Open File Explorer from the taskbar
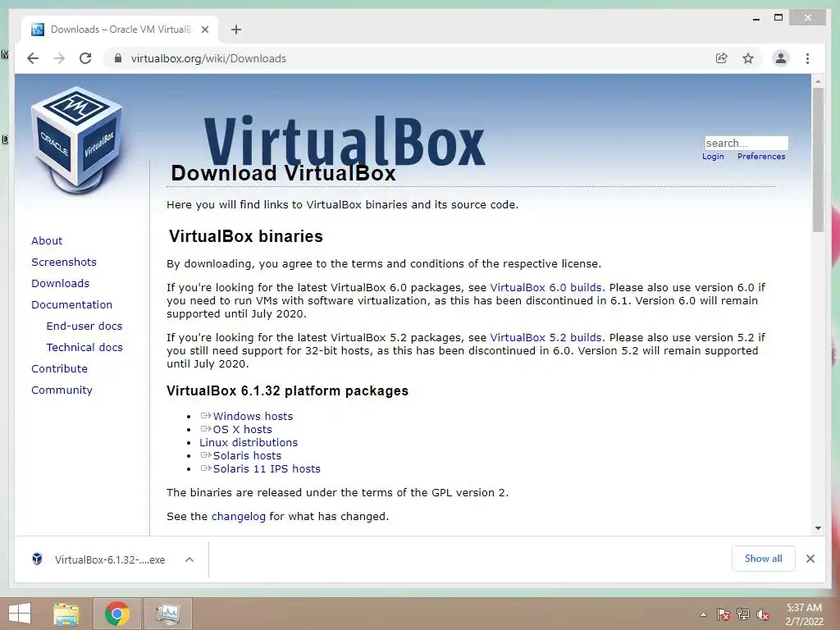This screenshot has height=630, width=840. (66, 614)
